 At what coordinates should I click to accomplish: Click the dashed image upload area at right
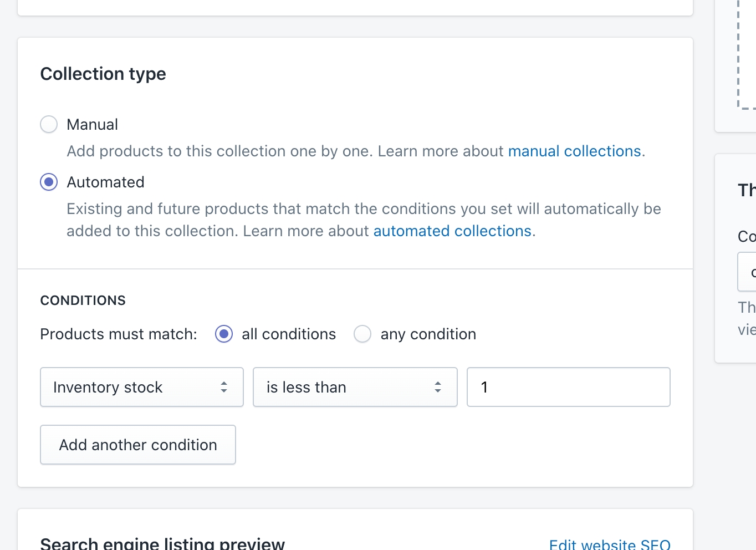[x=747, y=55]
